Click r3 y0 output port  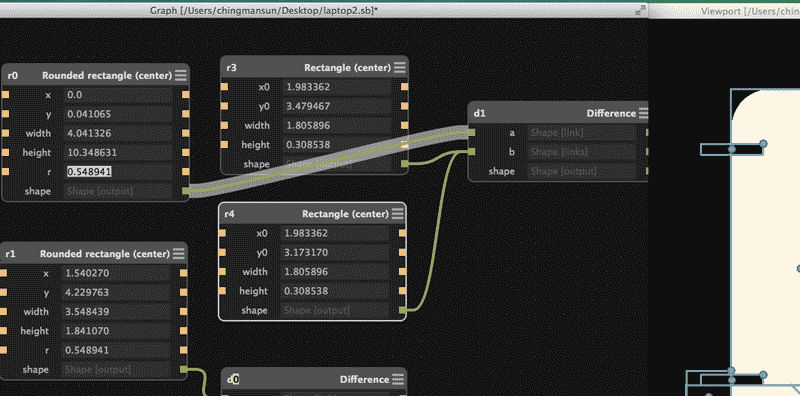pyautogui.click(x=405, y=106)
